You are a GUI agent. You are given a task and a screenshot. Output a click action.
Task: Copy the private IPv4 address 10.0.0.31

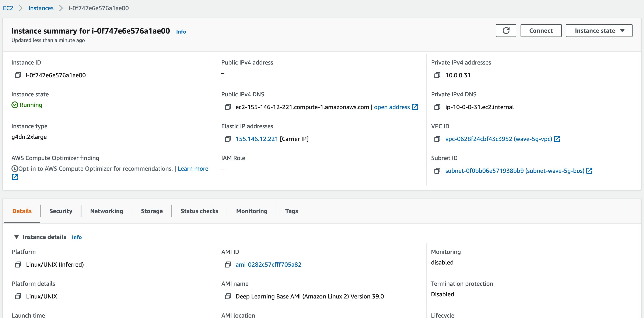[437, 75]
